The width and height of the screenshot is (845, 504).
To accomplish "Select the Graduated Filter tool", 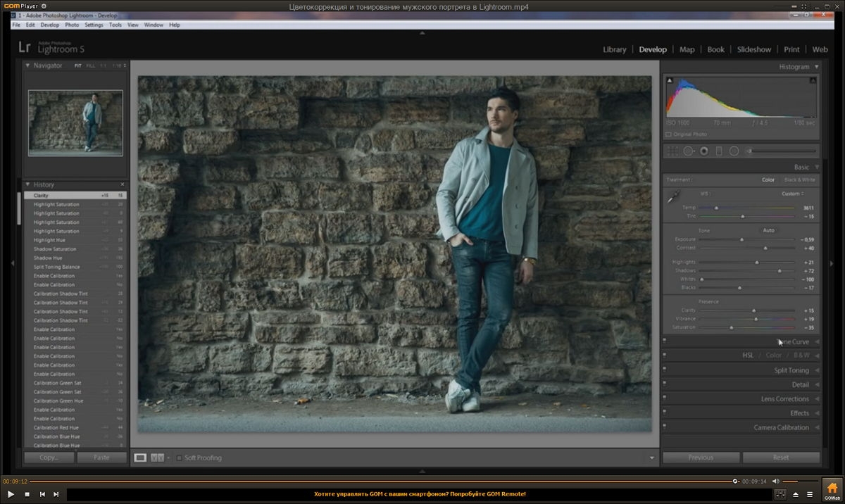I will coord(719,151).
